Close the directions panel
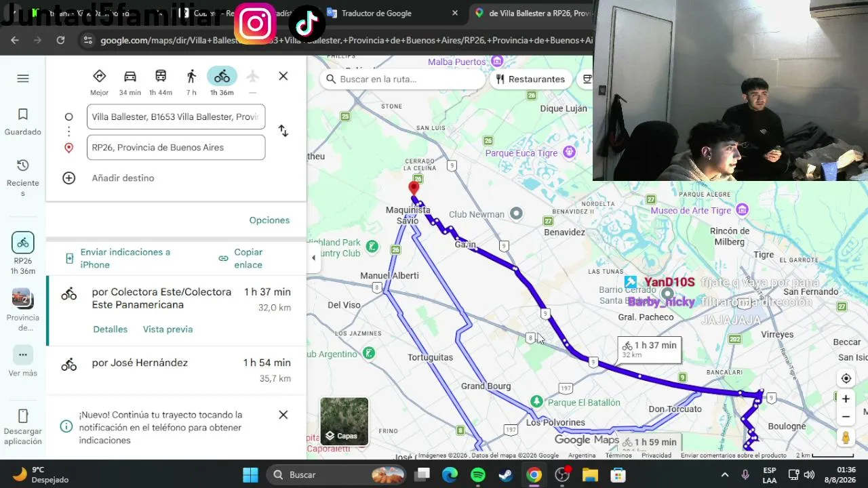868x488 pixels. click(283, 76)
